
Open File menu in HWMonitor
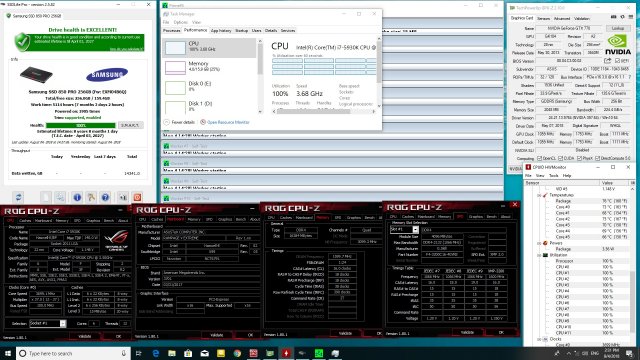point(528,176)
